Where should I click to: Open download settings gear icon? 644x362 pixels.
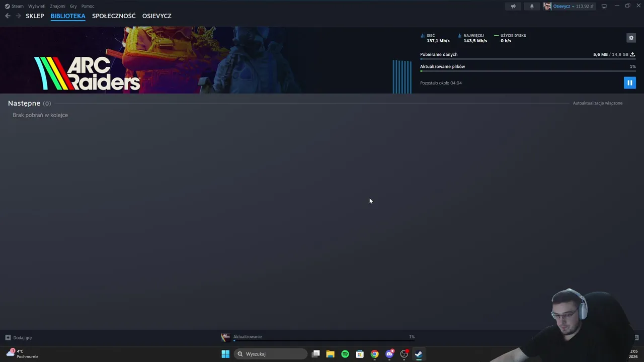[631, 38]
